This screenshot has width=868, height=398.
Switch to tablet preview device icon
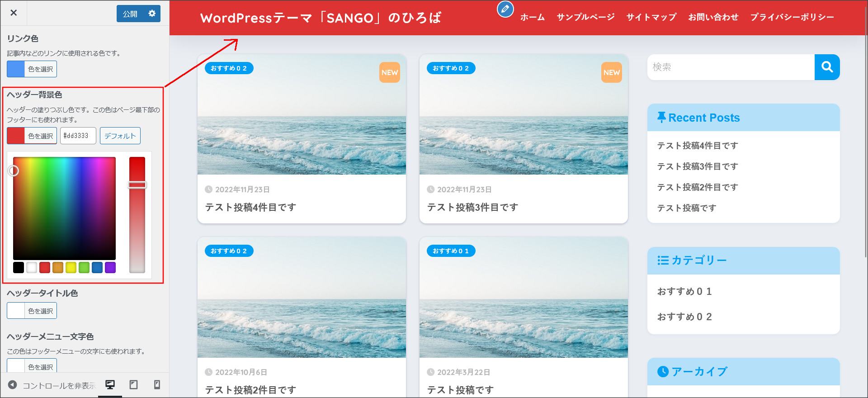pyautogui.click(x=134, y=385)
